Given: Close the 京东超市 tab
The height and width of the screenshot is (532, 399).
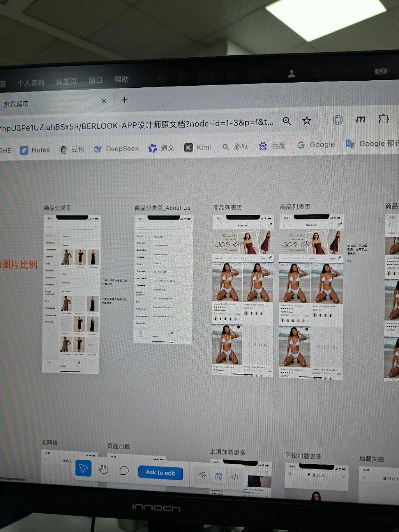Looking at the screenshot, I should 104,101.
